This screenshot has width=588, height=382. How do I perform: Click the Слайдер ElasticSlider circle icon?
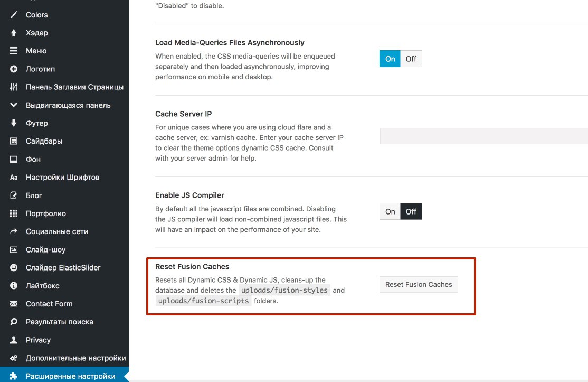pyautogui.click(x=14, y=267)
